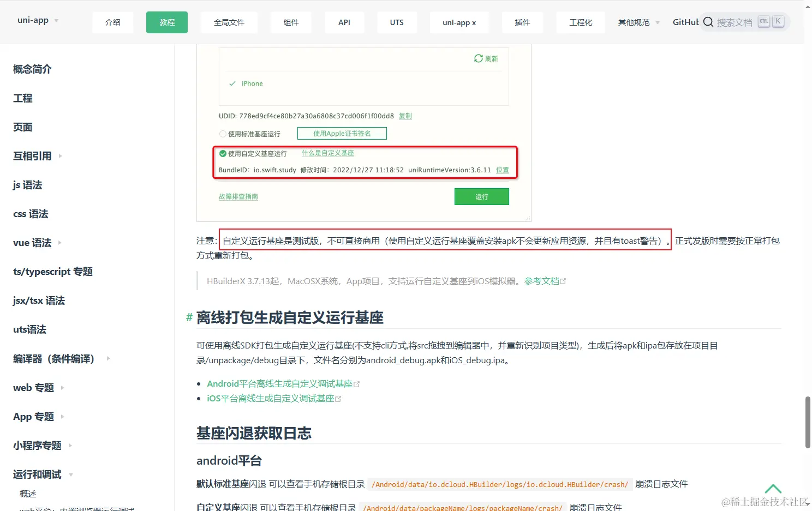Focus the 搜索文档 search field
Viewport: 812px width, 511px height.
[745, 22]
